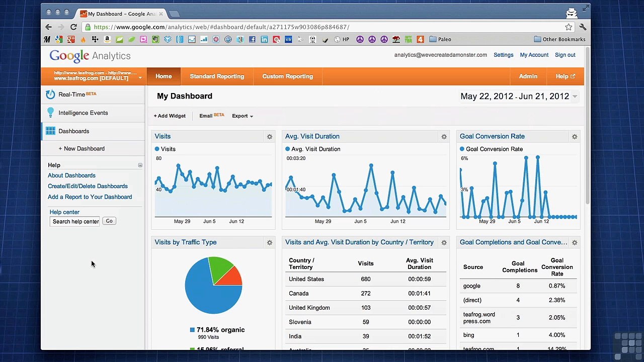Switch to Custom Reporting tab
Image resolution: width=644 pixels, height=362 pixels.
[287, 76]
